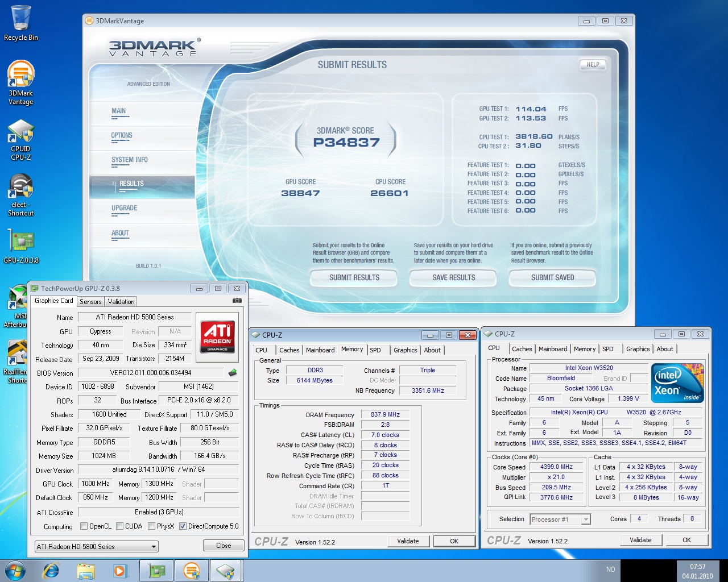This screenshot has width=728, height=582.
Task: Switch to the Validation tab in GPU-Z
Action: (x=121, y=302)
